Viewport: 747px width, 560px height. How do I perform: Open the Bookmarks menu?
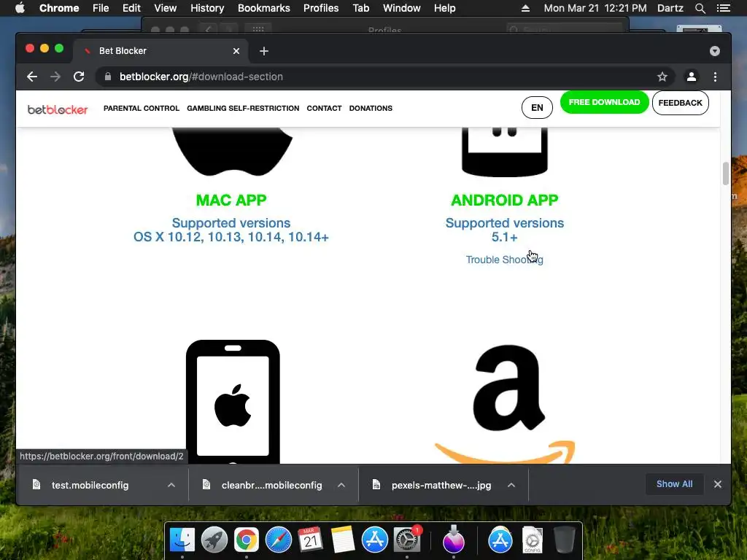click(x=264, y=8)
